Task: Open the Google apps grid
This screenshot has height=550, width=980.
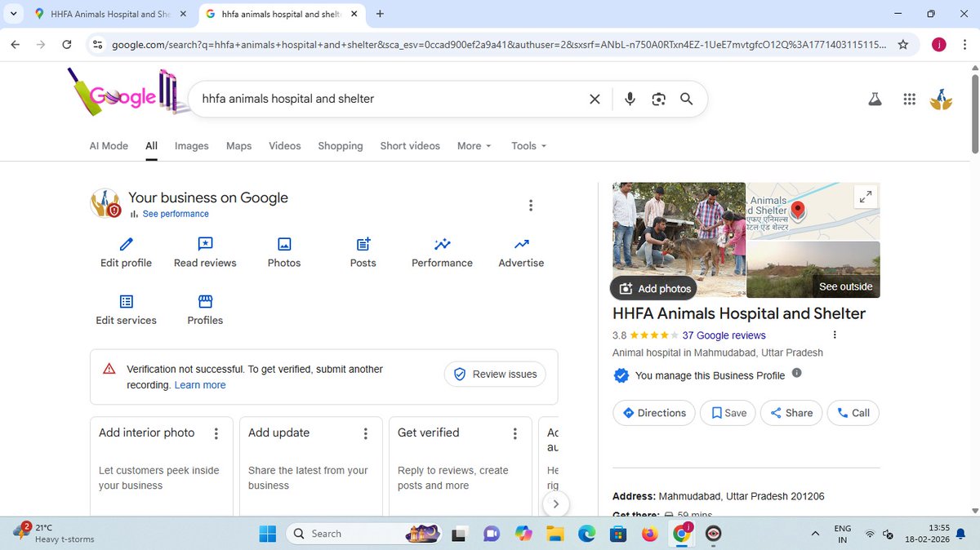Action: [x=909, y=100]
